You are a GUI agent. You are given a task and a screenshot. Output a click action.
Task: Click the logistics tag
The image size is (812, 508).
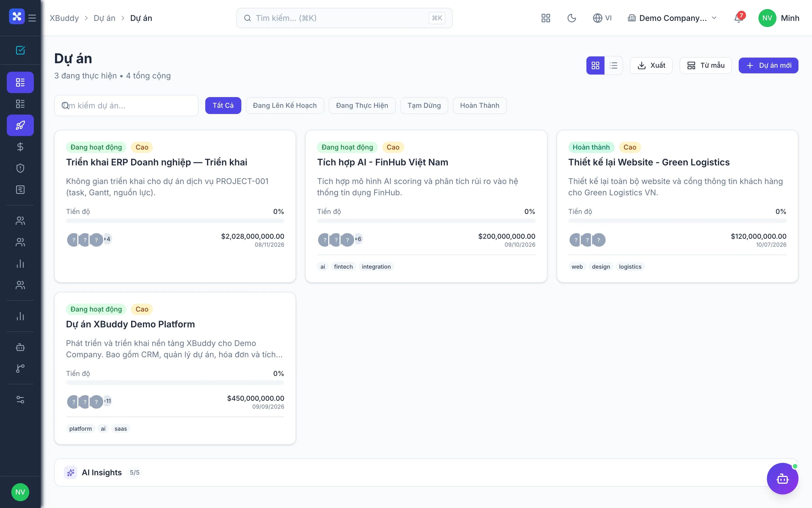pos(630,267)
